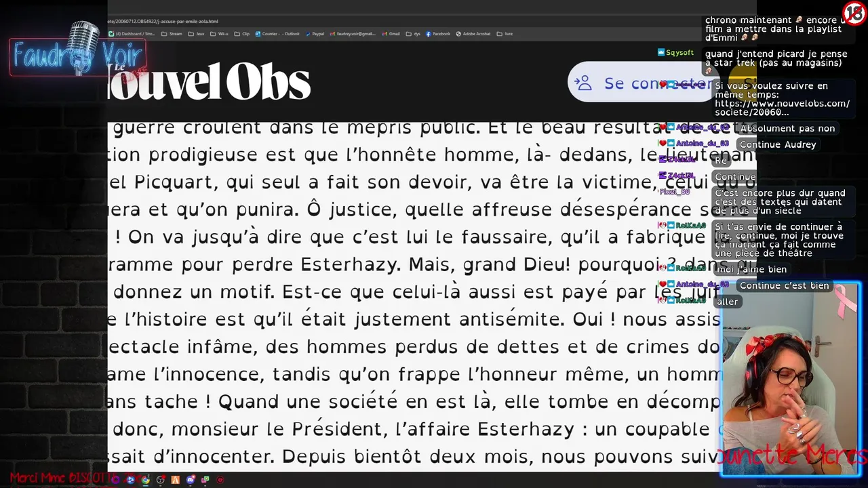Open the blue app icon left of Chrome
The height and width of the screenshot is (488, 868).
pos(131,480)
